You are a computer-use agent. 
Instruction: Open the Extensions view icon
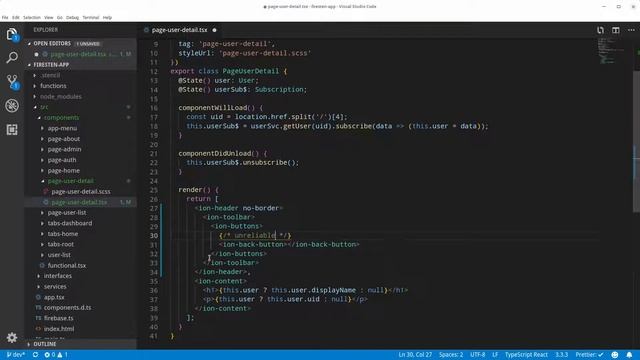pos(12,130)
